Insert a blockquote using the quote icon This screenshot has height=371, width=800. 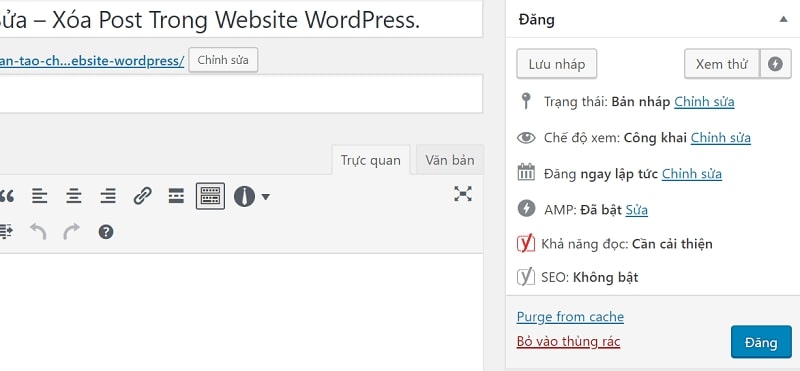point(6,196)
